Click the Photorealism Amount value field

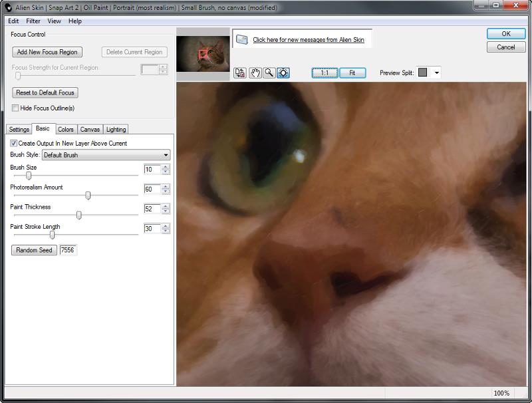click(152, 189)
